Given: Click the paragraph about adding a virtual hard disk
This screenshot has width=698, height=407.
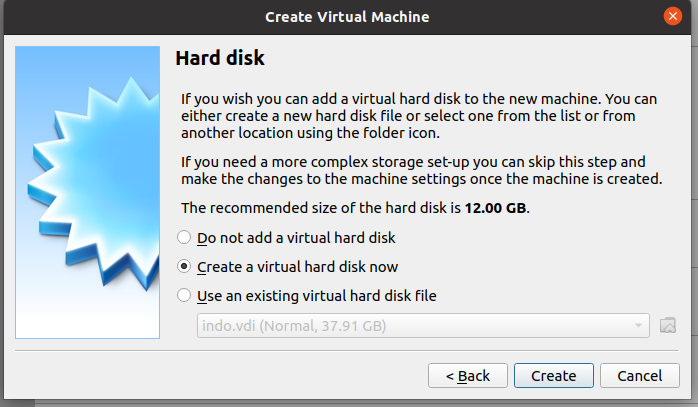Looking at the screenshot, I should click(419, 116).
